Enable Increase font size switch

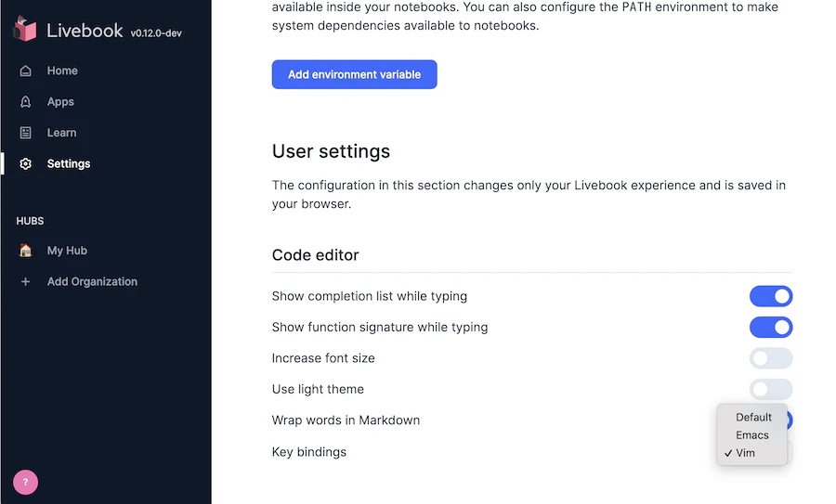pos(771,358)
